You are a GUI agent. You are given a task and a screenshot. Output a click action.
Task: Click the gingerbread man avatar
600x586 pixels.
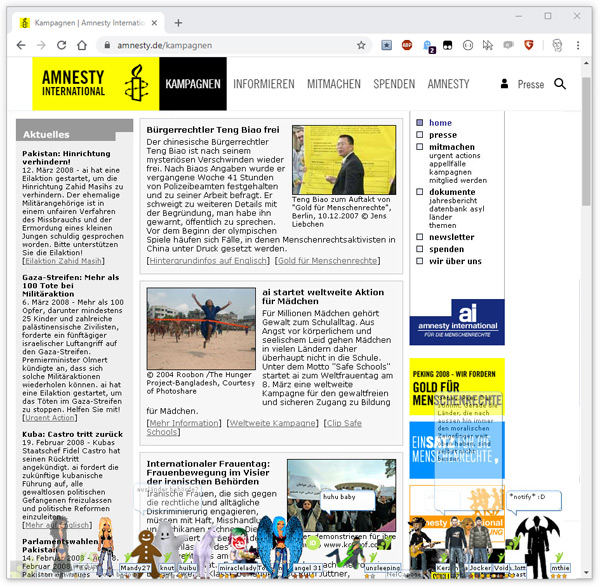pos(146,553)
